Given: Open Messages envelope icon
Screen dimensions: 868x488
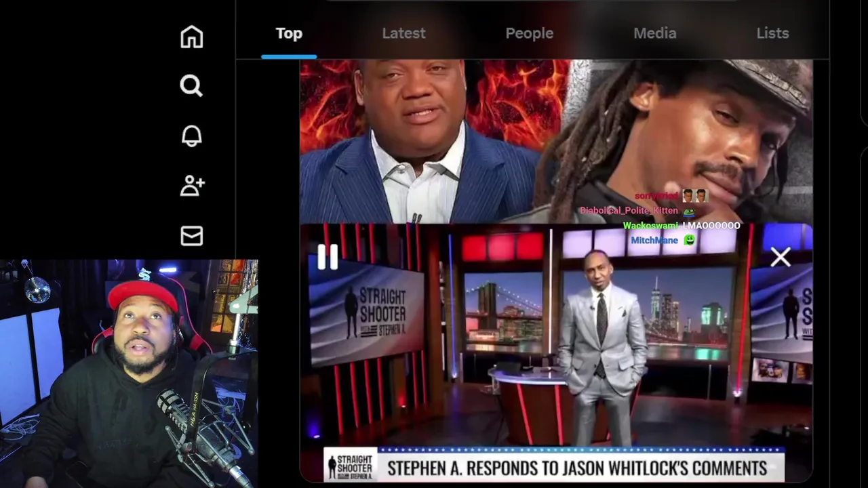Looking at the screenshot, I should pyautogui.click(x=192, y=236).
